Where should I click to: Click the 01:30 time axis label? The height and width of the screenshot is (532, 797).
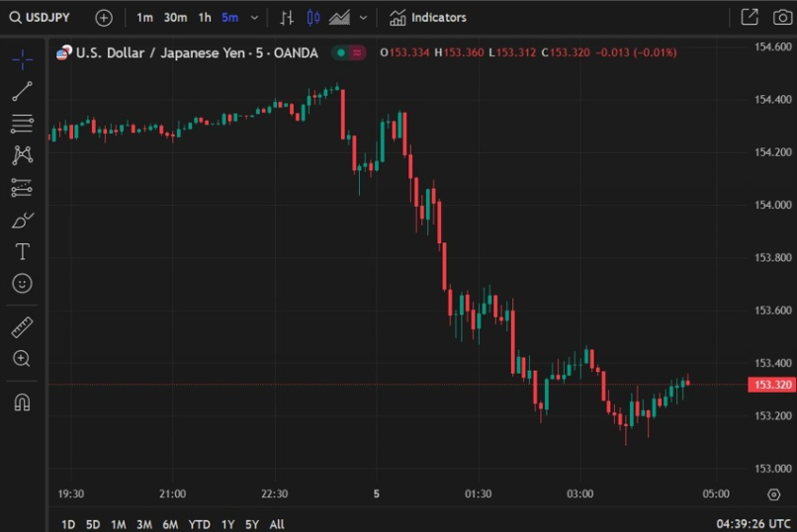pyautogui.click(x=479, y=493)
